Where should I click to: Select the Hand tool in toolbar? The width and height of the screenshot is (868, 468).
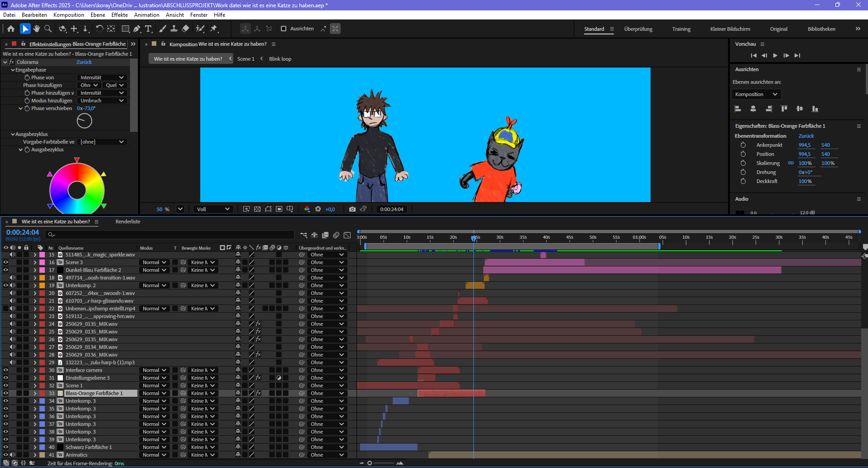[x=37, y=29]
